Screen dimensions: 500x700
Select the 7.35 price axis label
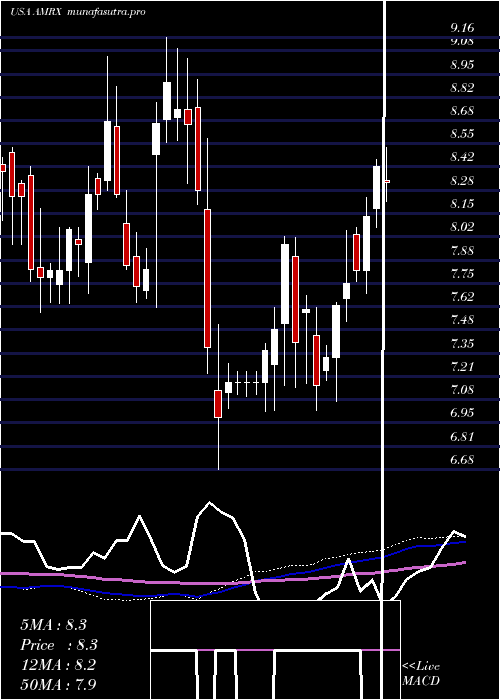tap(462, 344)
